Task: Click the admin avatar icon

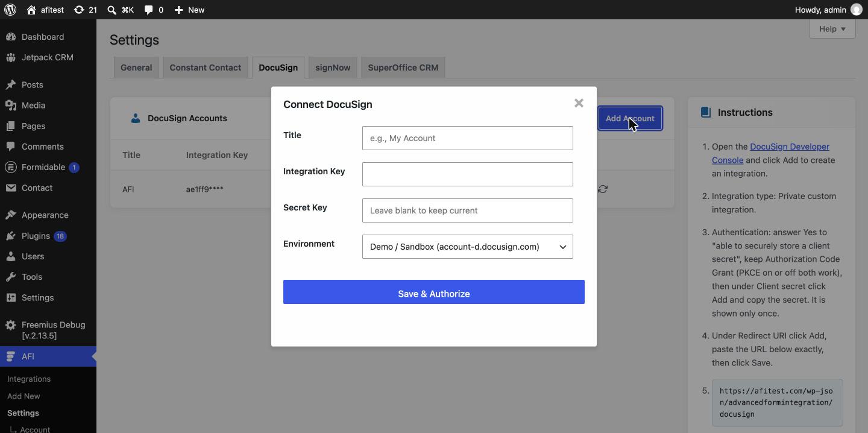Action: click(x=856, y=10)
